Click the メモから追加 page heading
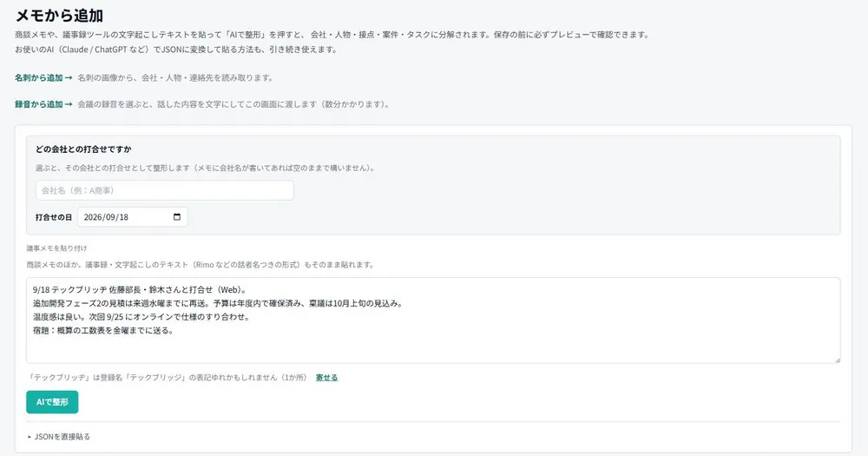The width and height of the screenshot is (868, 456). pyautogui.click(x=59, y=15)
